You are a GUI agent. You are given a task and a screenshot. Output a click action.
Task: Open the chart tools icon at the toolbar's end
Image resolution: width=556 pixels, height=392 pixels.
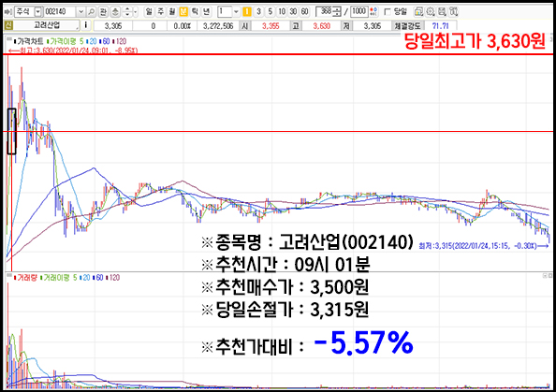coord(453,12)
